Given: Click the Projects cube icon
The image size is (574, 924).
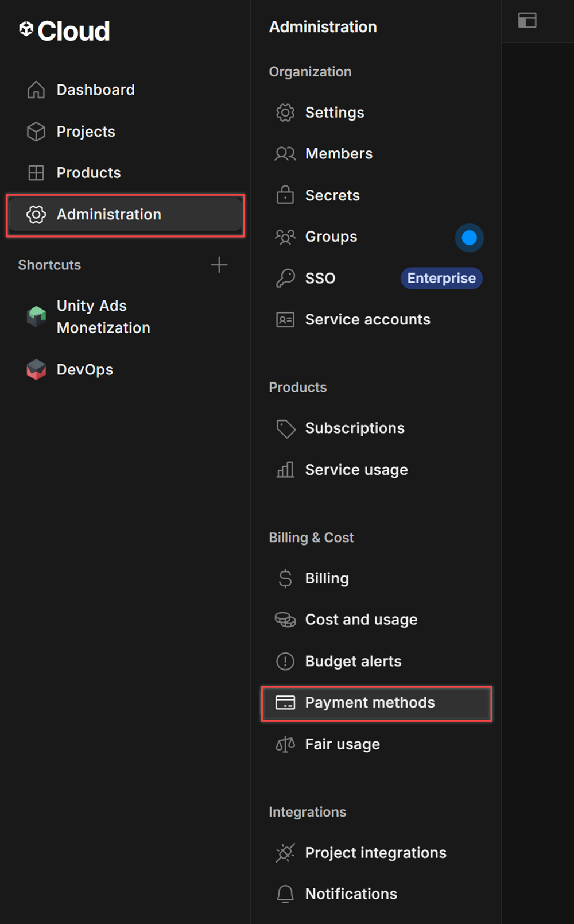Looking at the screenshot, I should point(36,132).
